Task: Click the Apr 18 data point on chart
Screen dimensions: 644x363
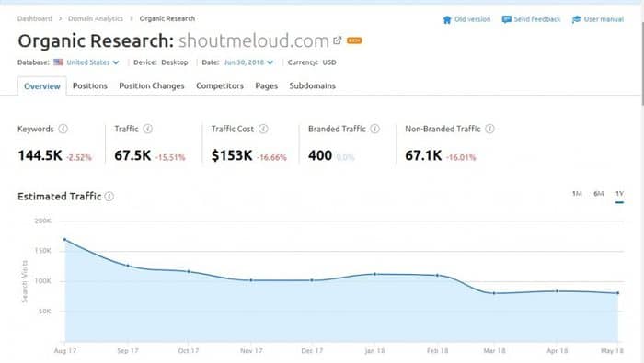Action: 557,291
